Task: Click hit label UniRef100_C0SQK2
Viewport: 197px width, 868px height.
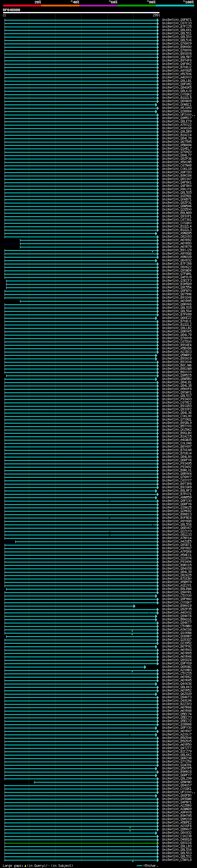Action: click(176, 94)
